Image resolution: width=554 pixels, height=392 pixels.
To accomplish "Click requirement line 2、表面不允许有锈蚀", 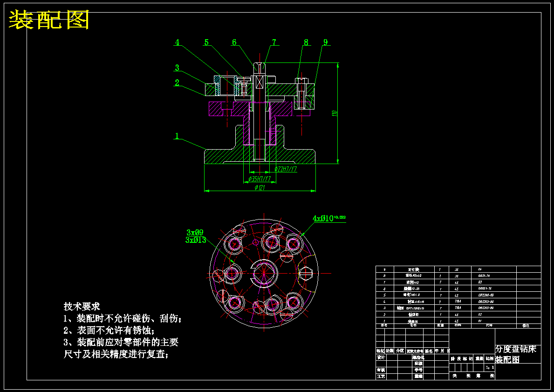I will pyautogui.click(x=109, y=331).
